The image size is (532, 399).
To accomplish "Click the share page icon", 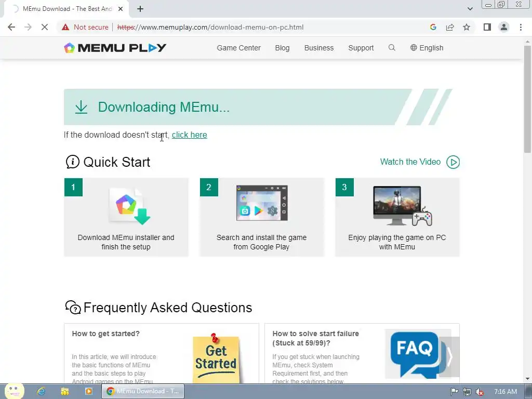I will click(x=450, y=27).
